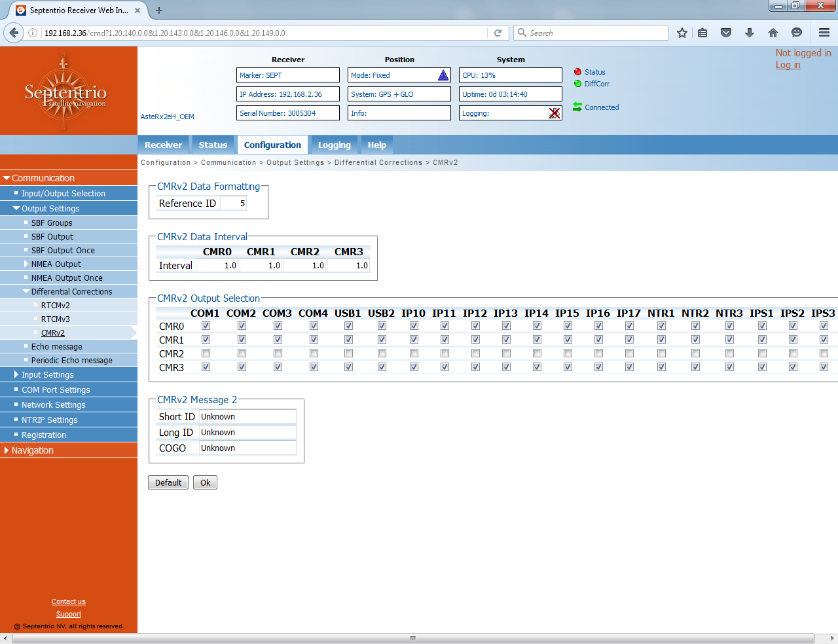The image size is (838, 644).
Task: Switch to the Receiver tab
Action: (x=163, y=145)
